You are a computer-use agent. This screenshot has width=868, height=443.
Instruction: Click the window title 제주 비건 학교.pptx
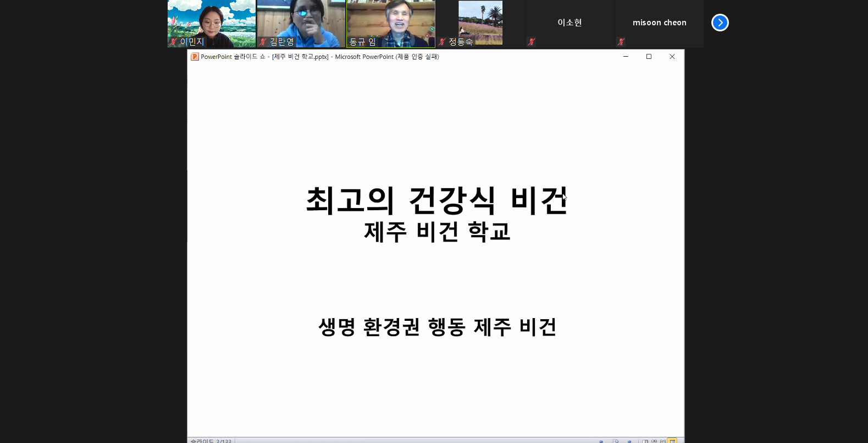[x=300, y=57]
